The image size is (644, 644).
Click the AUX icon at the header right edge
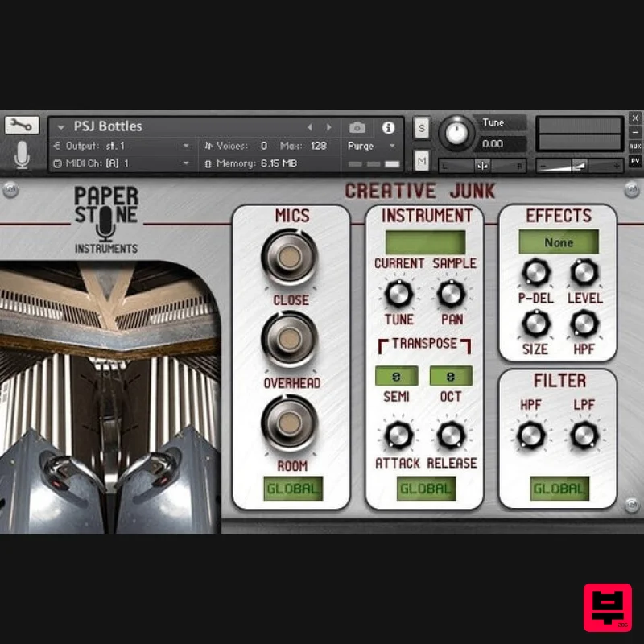(634, 146)
